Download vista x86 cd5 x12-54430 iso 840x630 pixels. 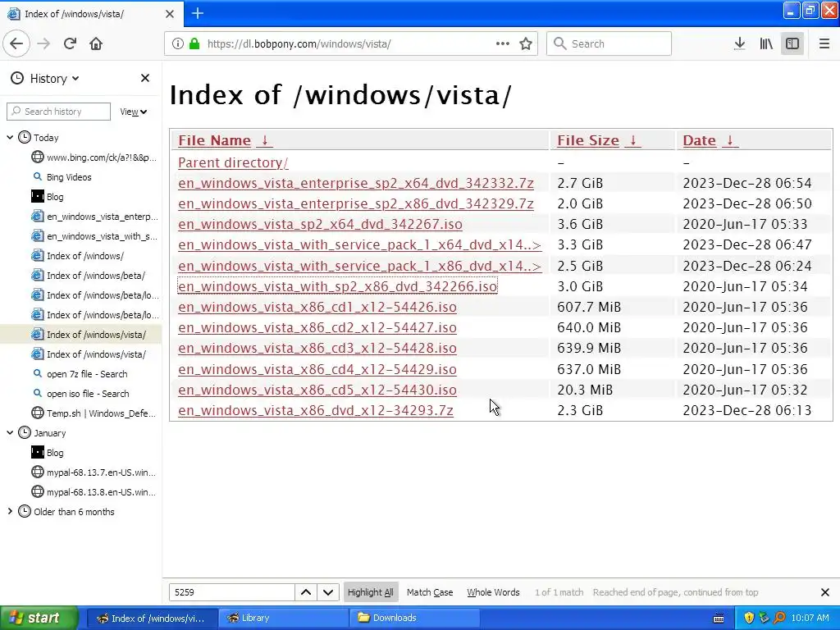[x=317, y=390]
